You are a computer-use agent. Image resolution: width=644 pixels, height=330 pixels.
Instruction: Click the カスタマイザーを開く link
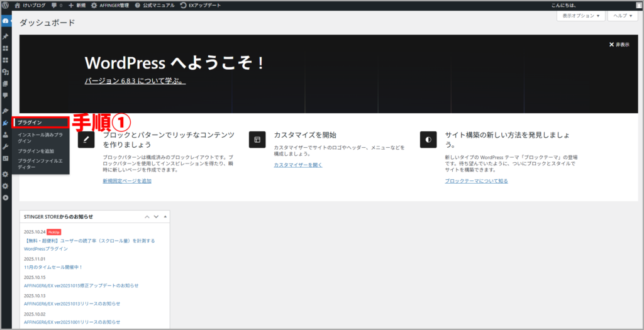pyautogui.click(x=297, y=165)
